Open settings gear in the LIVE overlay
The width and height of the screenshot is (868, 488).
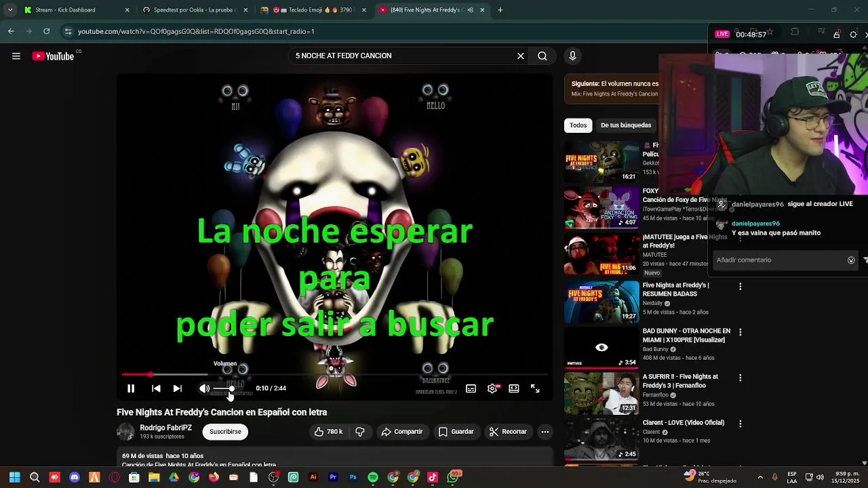(853, 35)
